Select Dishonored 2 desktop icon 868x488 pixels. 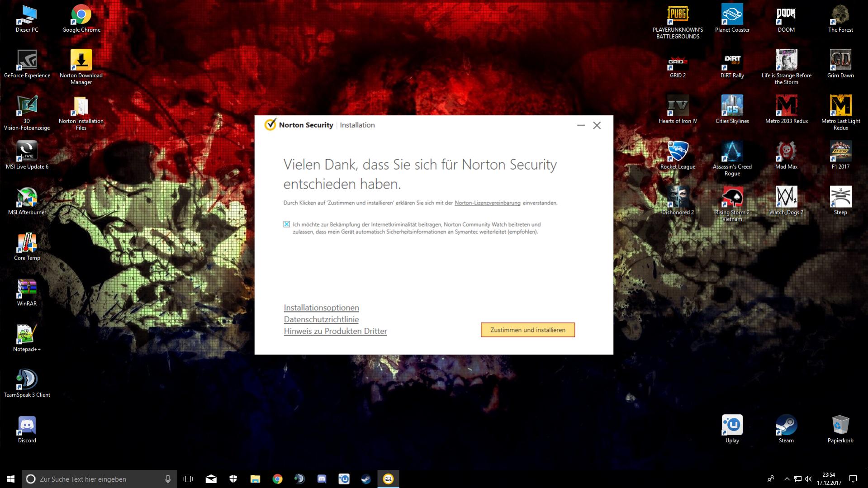[678, 201]
